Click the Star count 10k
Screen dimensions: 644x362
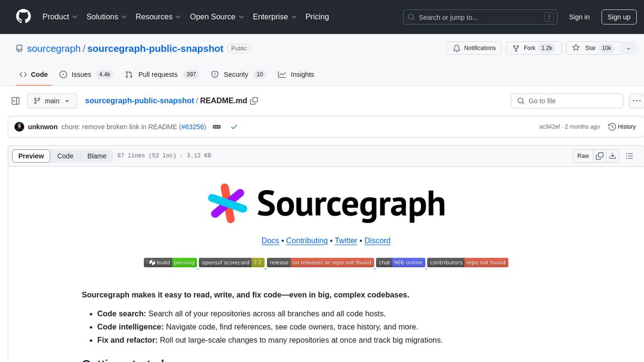click(x=607, y=48)
